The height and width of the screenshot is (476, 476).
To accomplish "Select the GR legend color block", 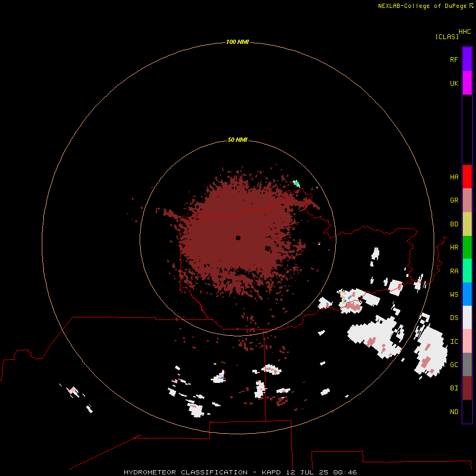I will [x=467, y=200].
